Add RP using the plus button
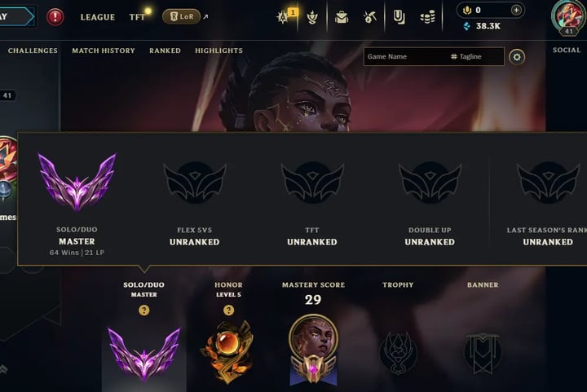 [516, 10]
